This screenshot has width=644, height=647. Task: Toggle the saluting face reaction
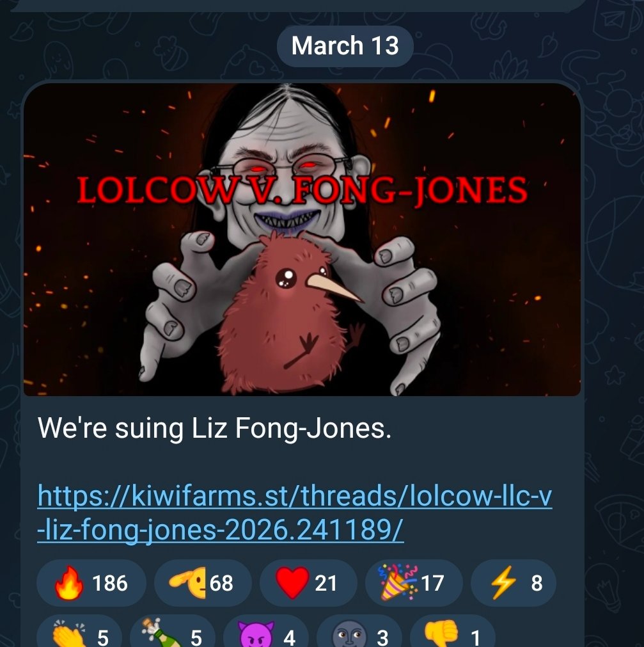pos(203,582)
